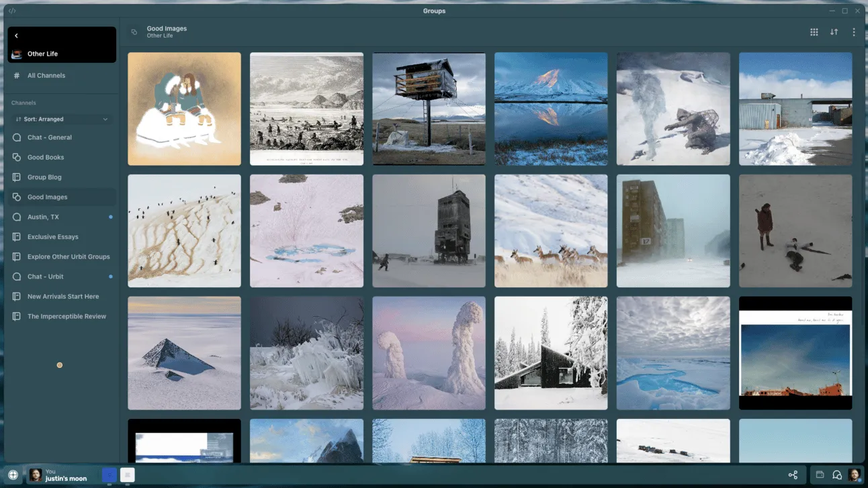Open the blue building with snow pile image
The height and width of the screenshot is (488, 868).
click(795, 109)
